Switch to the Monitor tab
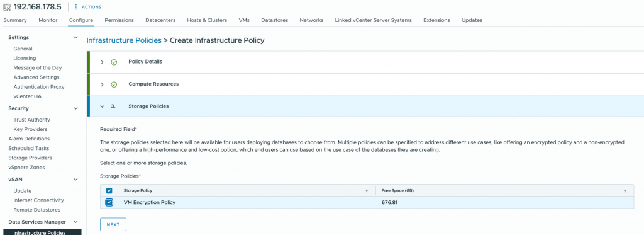The height and width of the screenshot is (235, 644). pyautogui.click(x=48, y=20)
